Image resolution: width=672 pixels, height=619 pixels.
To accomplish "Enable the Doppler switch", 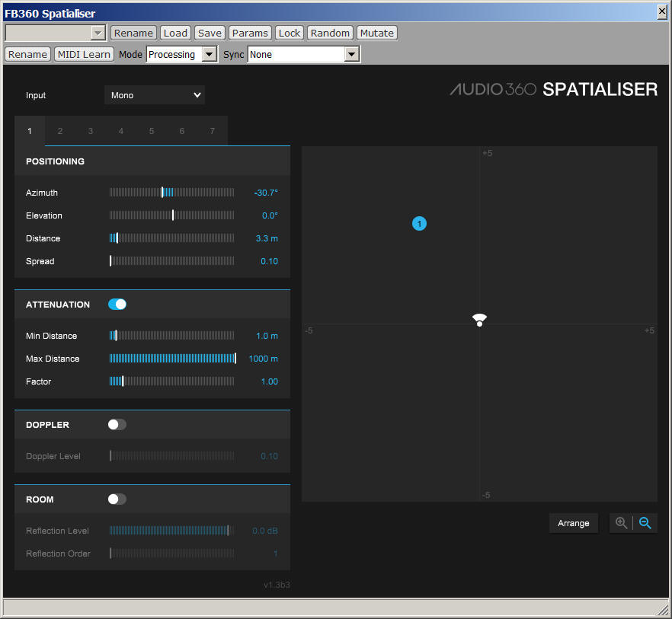I will click(x=117, y=425).
